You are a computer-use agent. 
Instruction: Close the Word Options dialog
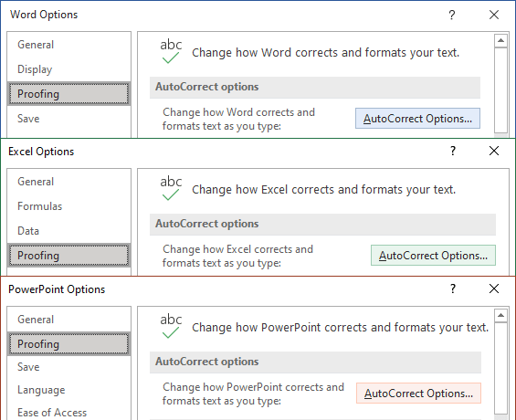(x=494, y=15)
